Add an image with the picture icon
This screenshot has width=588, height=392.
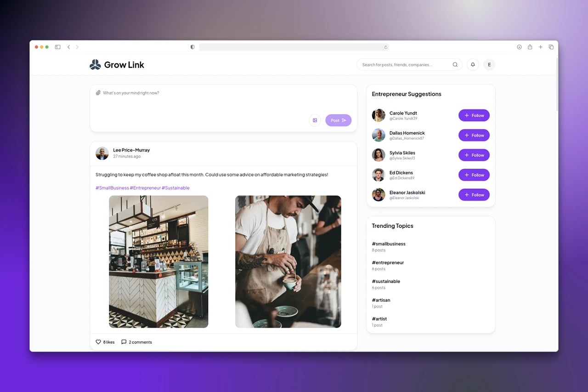click(x=315, y=120)
